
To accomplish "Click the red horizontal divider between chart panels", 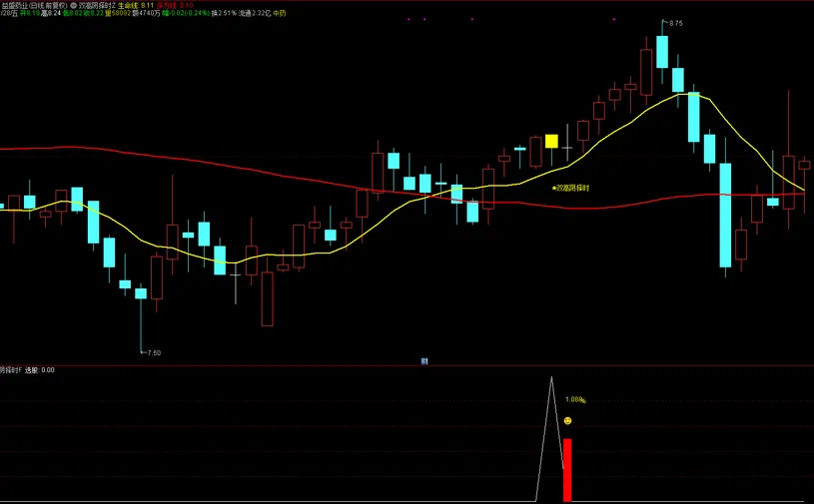I will [x=407, y=365].
